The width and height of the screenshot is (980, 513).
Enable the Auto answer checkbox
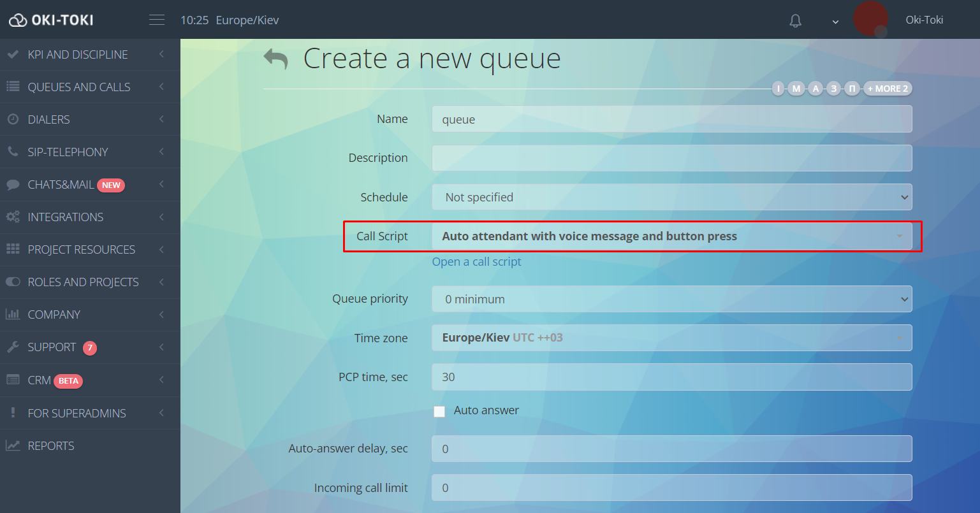click(x=439, y=411)
